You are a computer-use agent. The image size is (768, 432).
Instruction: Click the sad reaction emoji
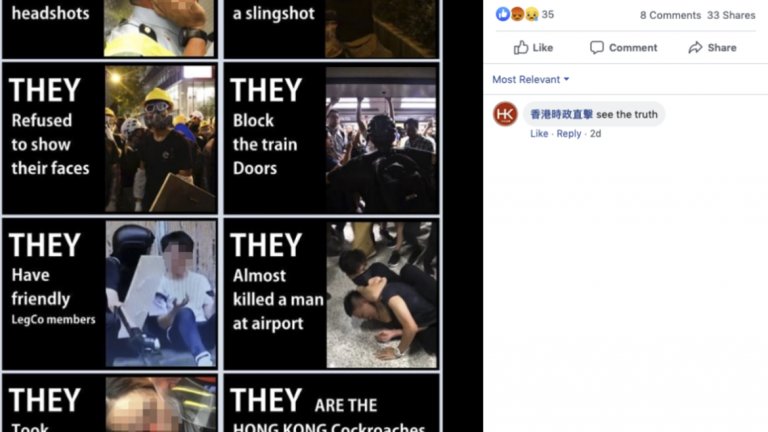tap(531, 14)
